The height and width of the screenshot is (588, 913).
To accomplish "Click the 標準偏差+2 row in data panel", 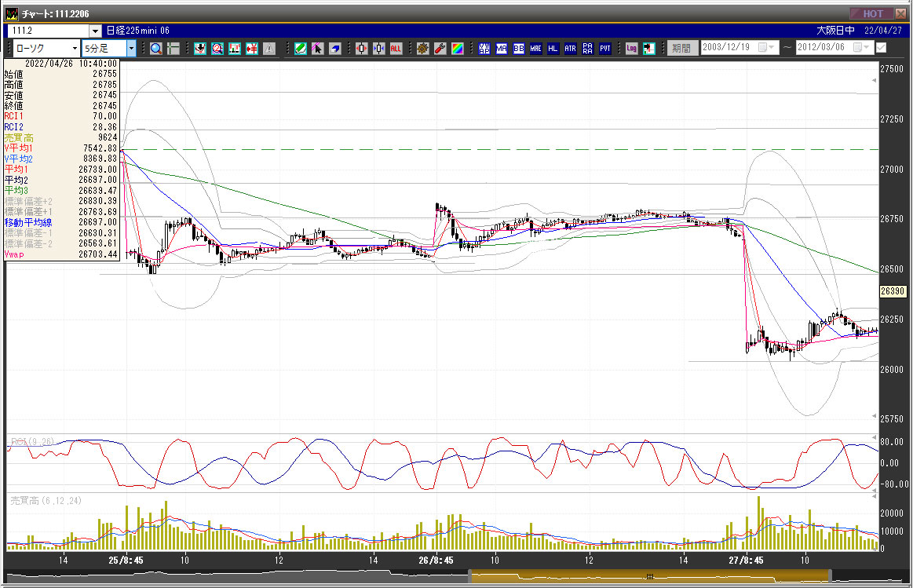I will [x=60, y=202].
